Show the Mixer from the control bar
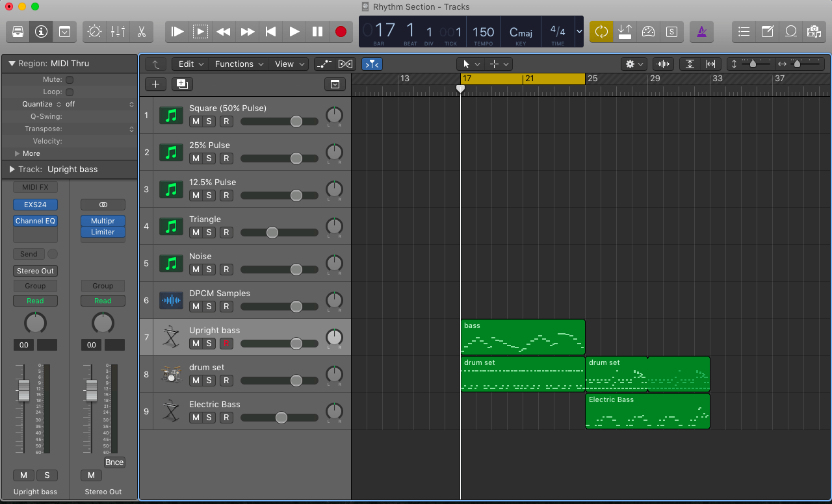 pos(118,31)
